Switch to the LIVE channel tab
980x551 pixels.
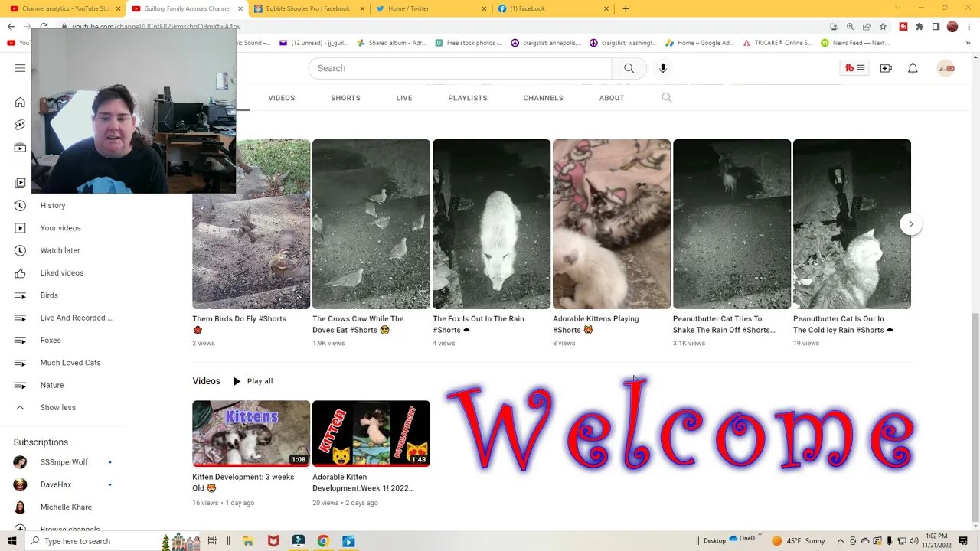(x=404, y=98)
